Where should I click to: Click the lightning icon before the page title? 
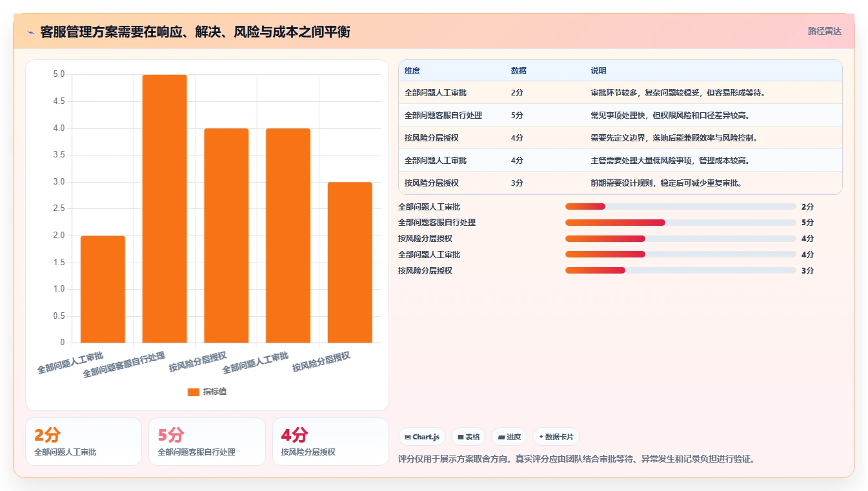(x=30, y=32)
